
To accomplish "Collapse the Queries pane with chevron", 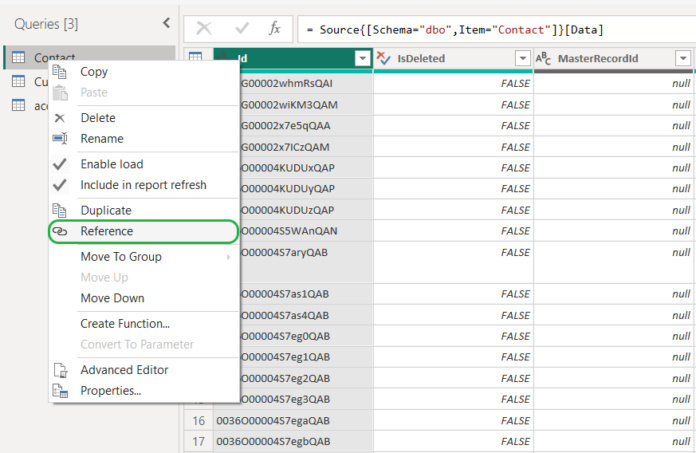I will pyautogui.click(x=165, y=22).
